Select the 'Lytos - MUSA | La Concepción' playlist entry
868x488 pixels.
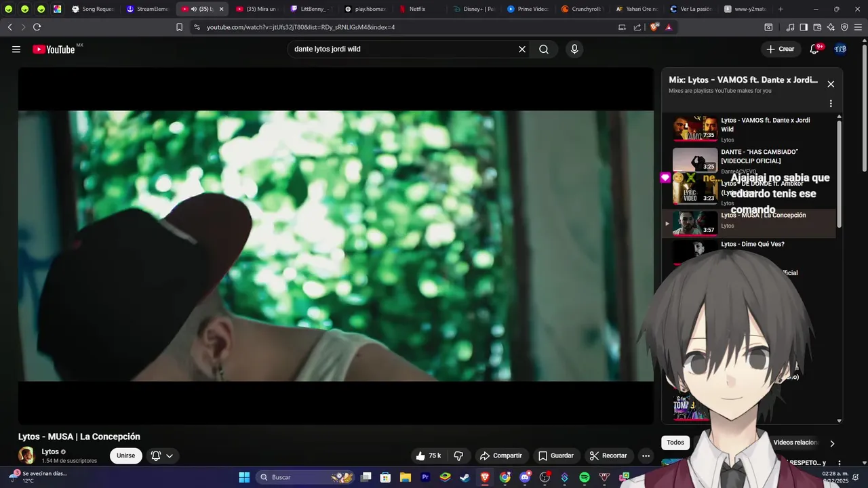coord(749,223)
